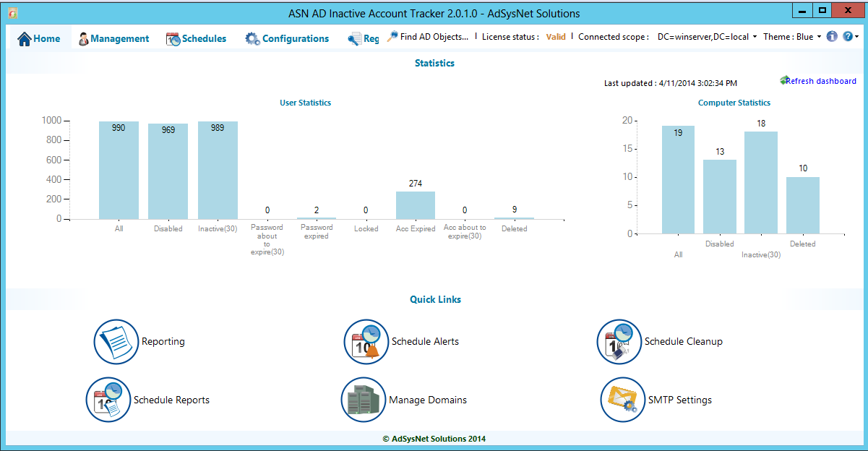Click the Configurations gear icon
The width and height of the screenshot is (868, 451).
click(x=252, y=39)
